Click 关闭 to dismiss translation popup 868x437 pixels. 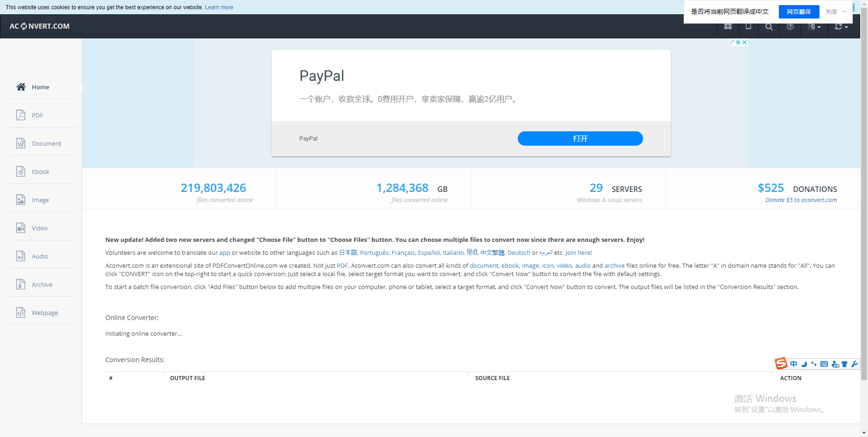click(831, 12)
